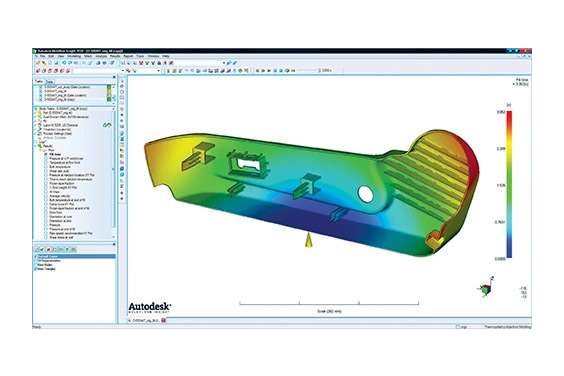Screen dimensions: 564x376
Task: Collapse the Results tree node
Action: (x=36, y=146)
